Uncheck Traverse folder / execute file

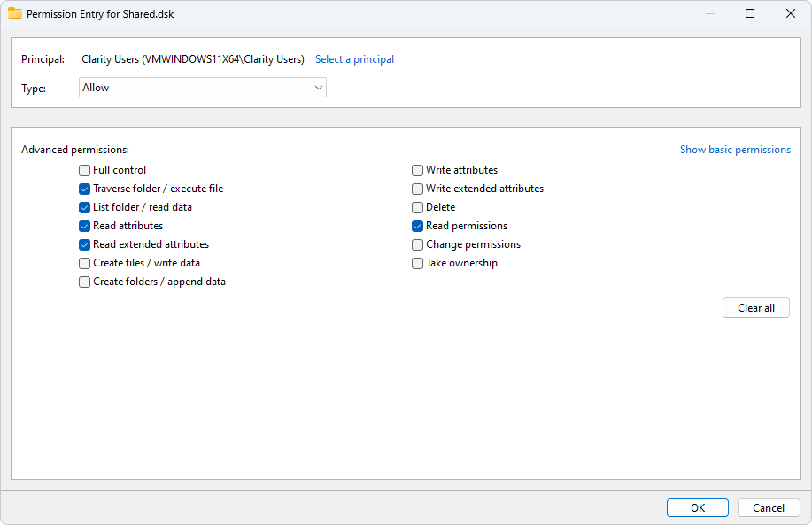click(x=84, y=189)
